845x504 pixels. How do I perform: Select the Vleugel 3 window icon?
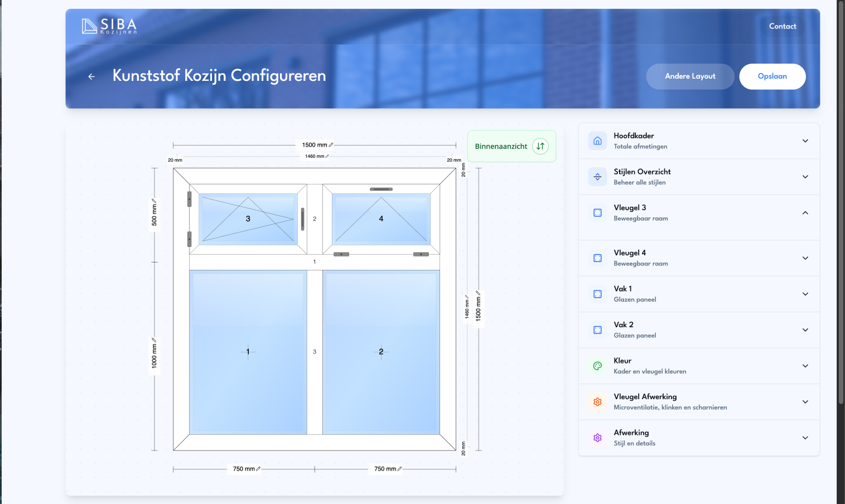point(597,212)
